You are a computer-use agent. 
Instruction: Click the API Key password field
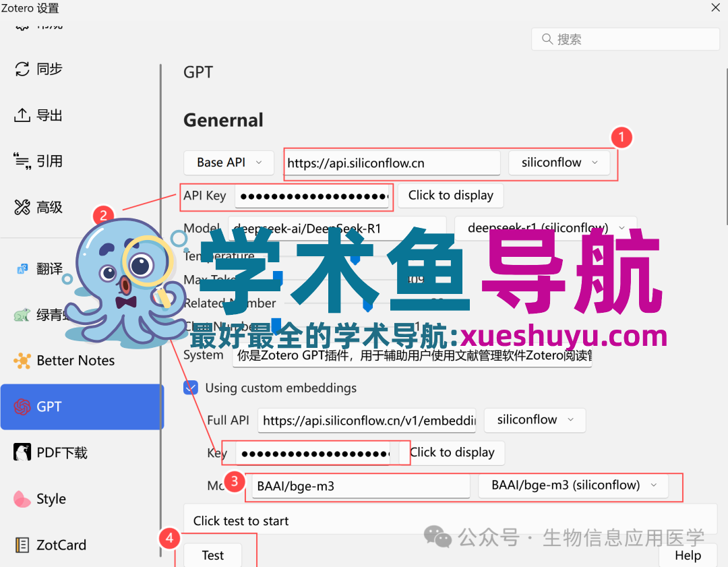pos(312,196)
